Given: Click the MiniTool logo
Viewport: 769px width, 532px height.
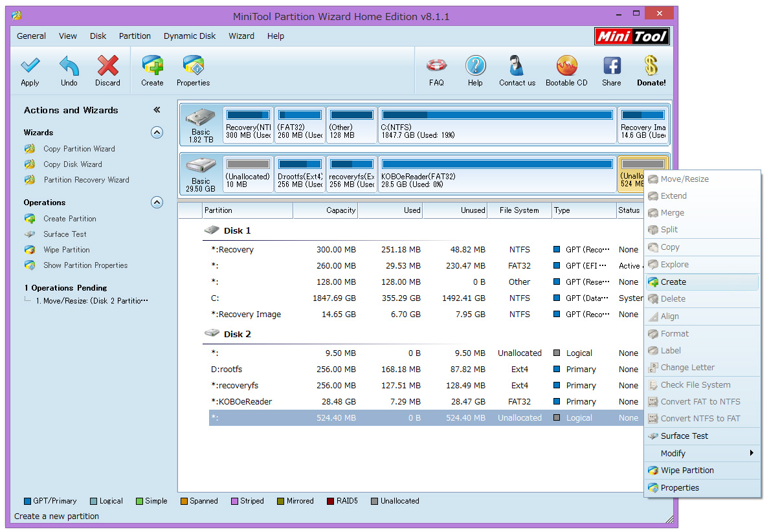Looking at the screenshot, I should pyautogui.click(x=632, y=36).
